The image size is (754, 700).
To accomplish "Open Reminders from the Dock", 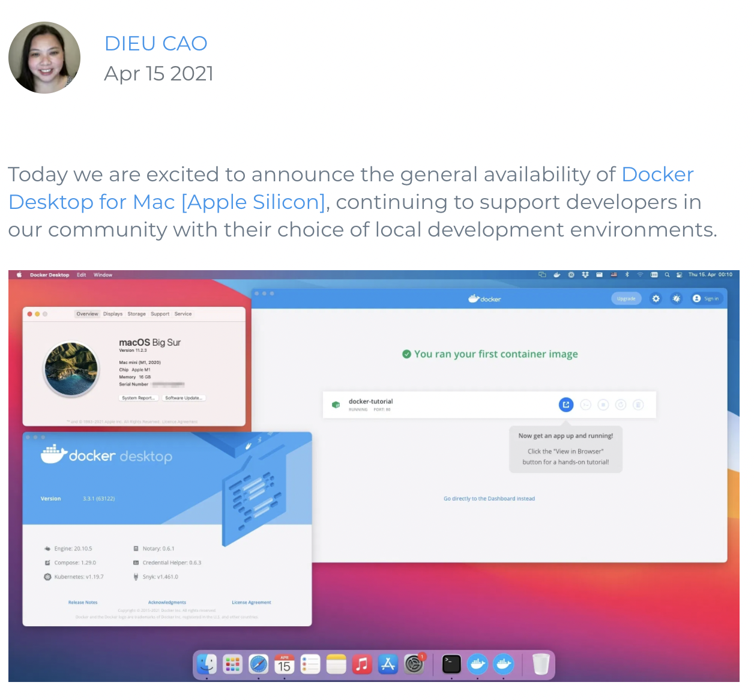I will [x=310, y=664].
